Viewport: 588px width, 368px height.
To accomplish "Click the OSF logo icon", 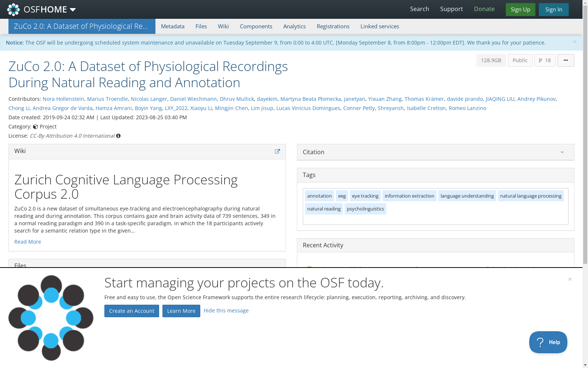I will pyautogui.click(x=13, y=10).
